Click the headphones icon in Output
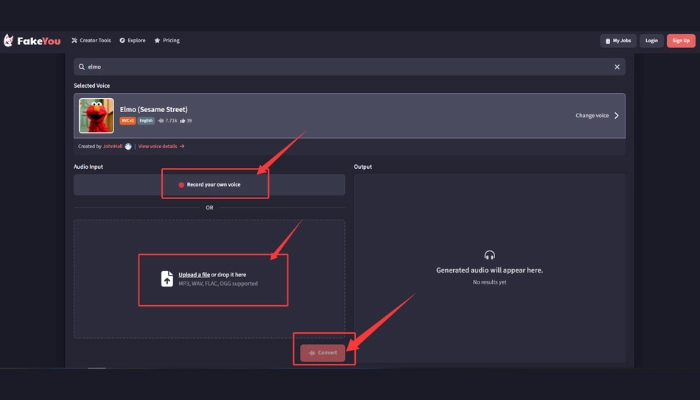Viewport: 700px width, 400px height. coord(490,255)
